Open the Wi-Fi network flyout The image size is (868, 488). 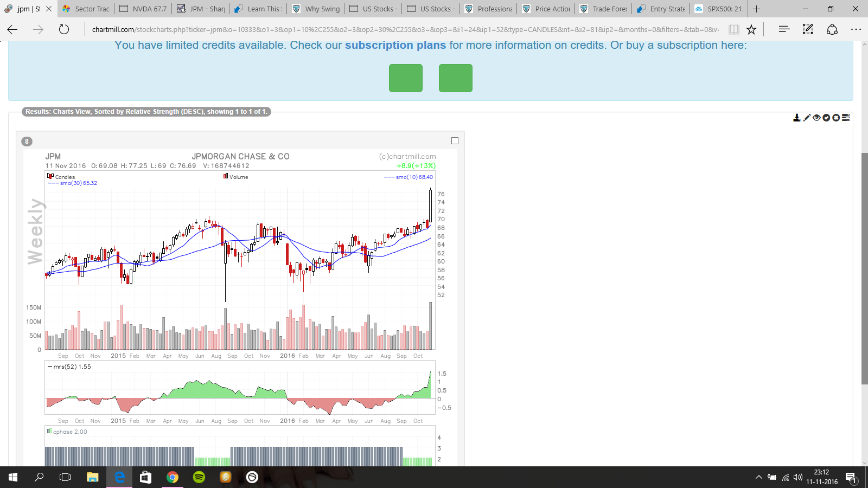pyautogui.click(x=785, y=477)
